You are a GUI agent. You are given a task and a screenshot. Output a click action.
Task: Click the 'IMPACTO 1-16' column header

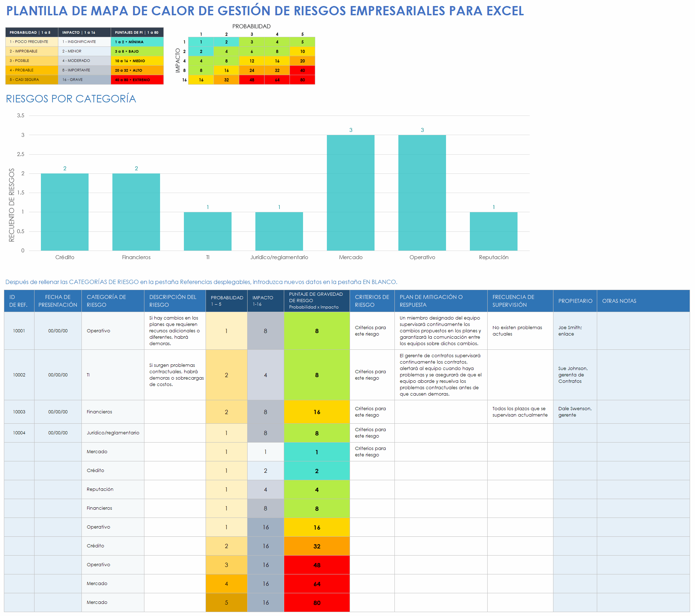[266, 301]
